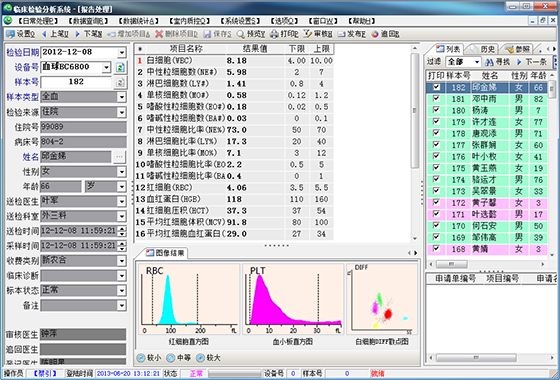The width and height of the screenshot is (560, 380).
Task: Open the 过滤 全部 filter dropdown
Action: click(x=476, y=62)
